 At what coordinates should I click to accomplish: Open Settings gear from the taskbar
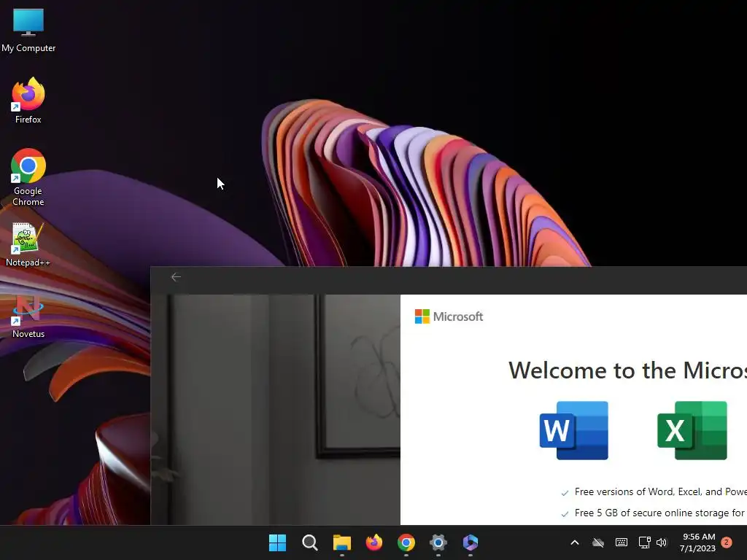[x=438, y=542]
